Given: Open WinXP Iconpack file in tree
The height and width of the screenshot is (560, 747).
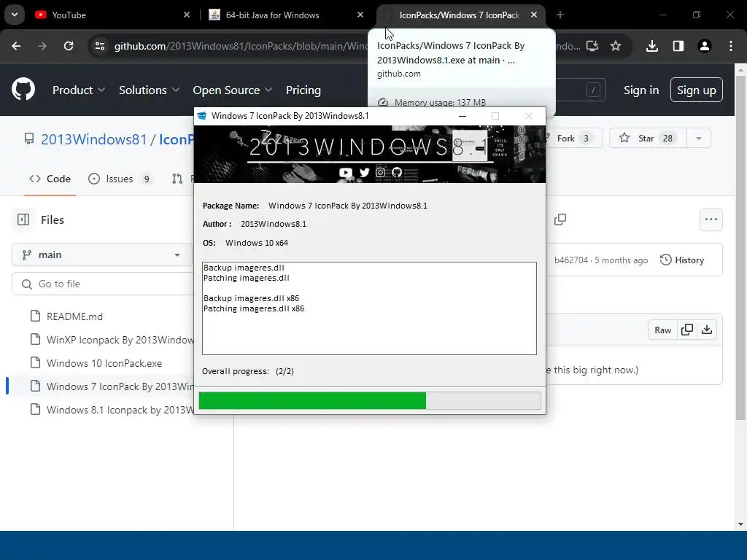Looking at the screenshot, I should click(x=120, y=340).
